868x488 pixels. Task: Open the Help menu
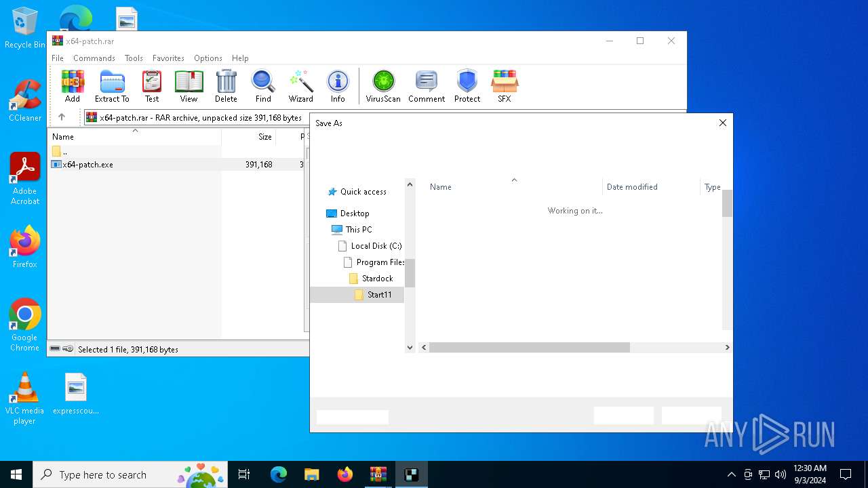point(240,58)
